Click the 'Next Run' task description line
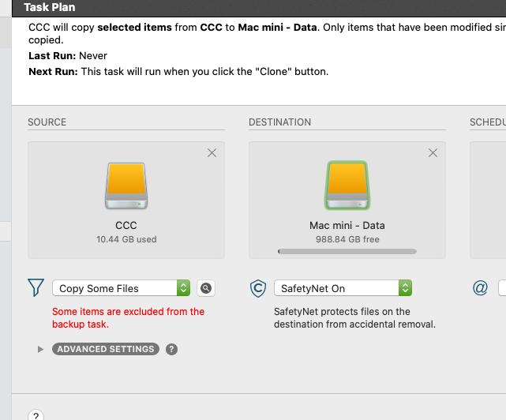Image resolution: width=506 pixels, height=420 pixels. pos(178,72)
